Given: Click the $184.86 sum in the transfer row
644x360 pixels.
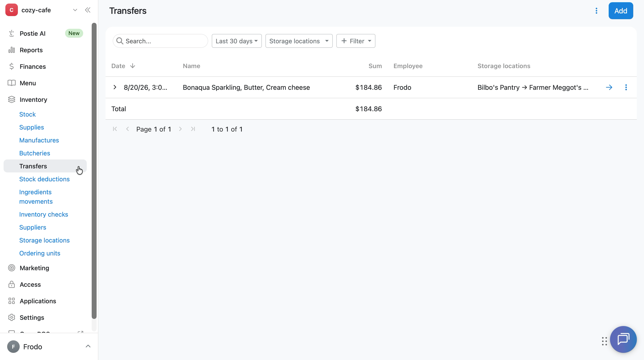Looking at the screenshot, I should coord(369,87).
